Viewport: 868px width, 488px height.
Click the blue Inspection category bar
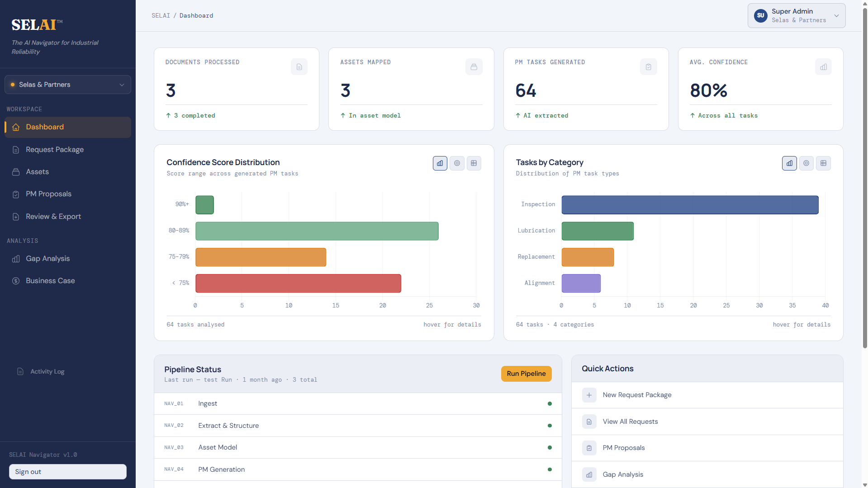[x=690, y=205]
